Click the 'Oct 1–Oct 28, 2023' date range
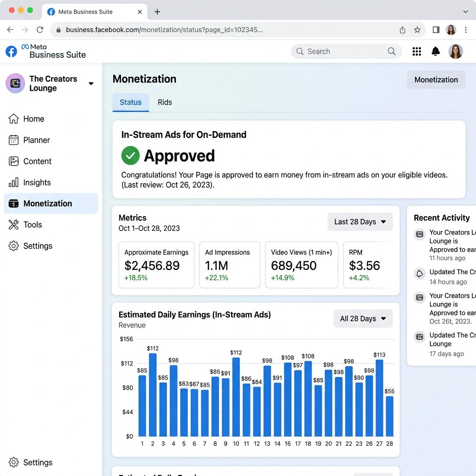Screen dimensions: 476x476 point(149,228)
